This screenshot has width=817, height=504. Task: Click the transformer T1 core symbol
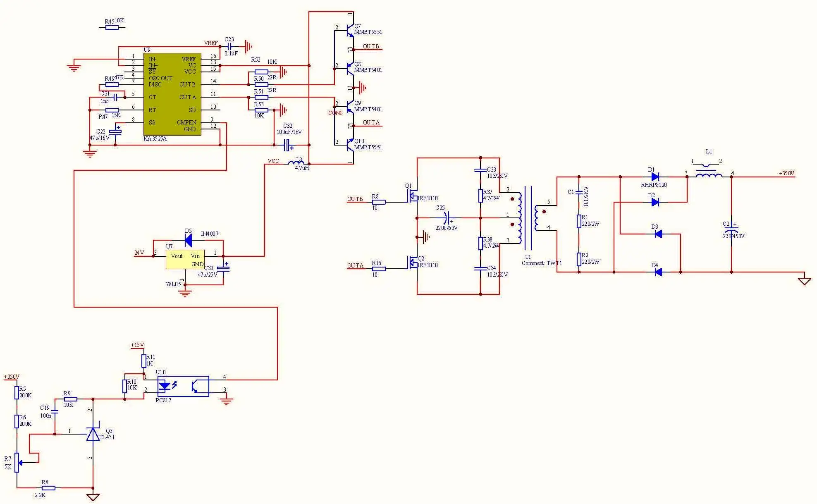tap(528, 218)
